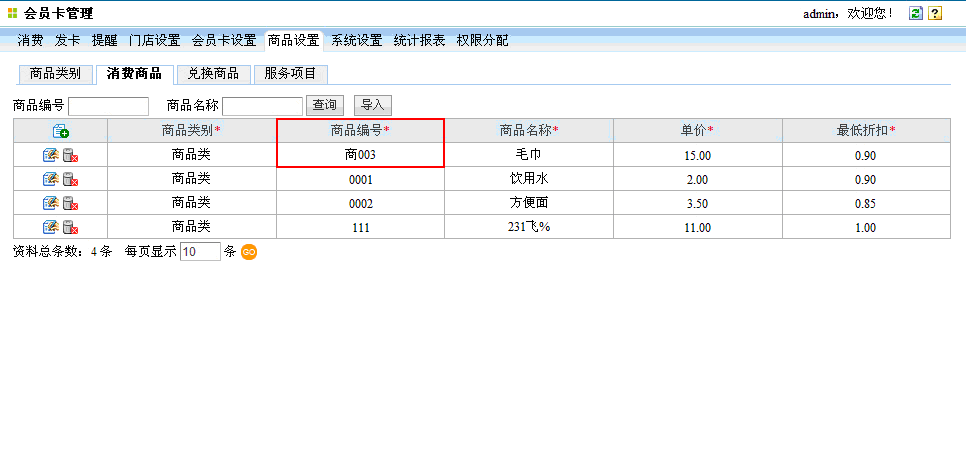Click the add new product icon in table header
Viewport: 966px width, 452px height.
pyautogui.click(x=60, y=131)
